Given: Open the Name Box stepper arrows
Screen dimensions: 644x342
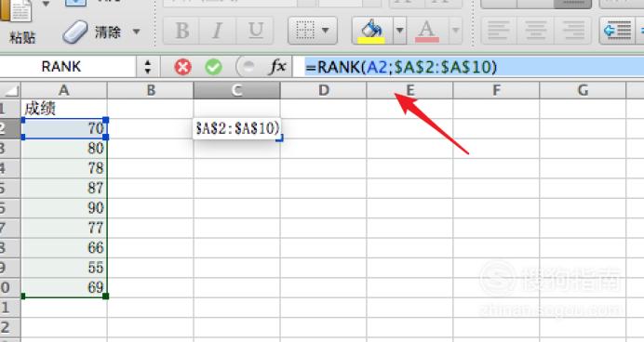Looking at the screenshot, I should 148,67.
